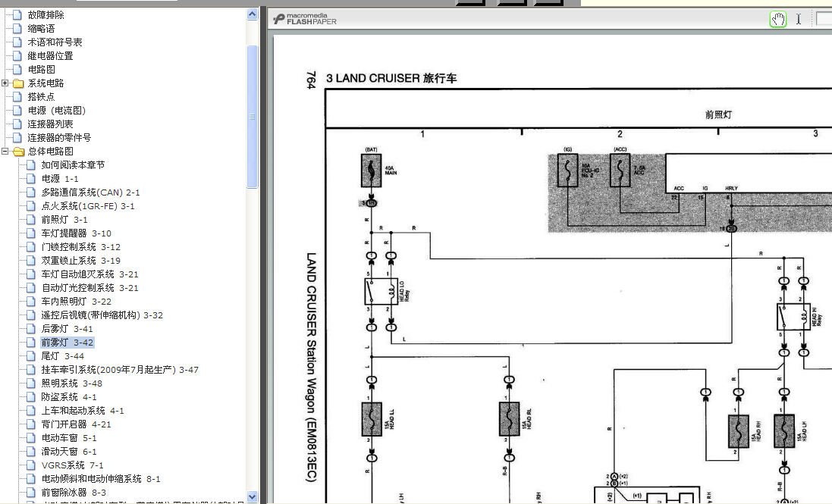Open 电源 1-1 diagram
832x504 pixels.
coord(60,179)
